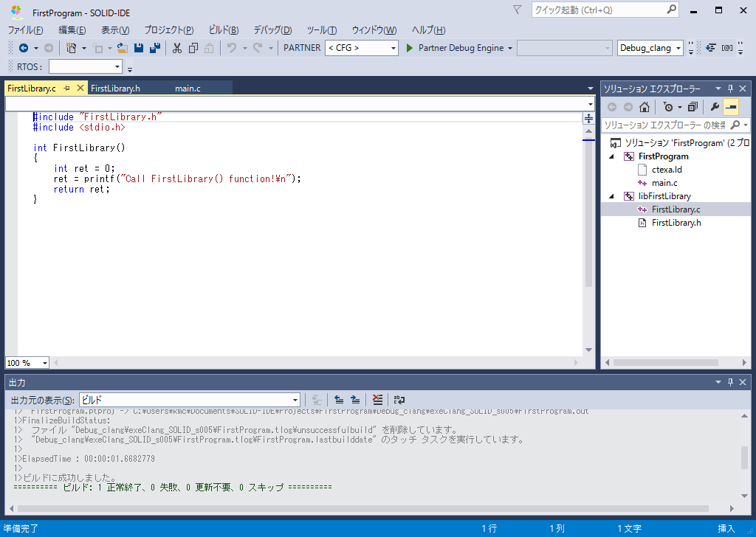
Task: Open the ビルド(B) menu
Action: click(x=223, y=30)
